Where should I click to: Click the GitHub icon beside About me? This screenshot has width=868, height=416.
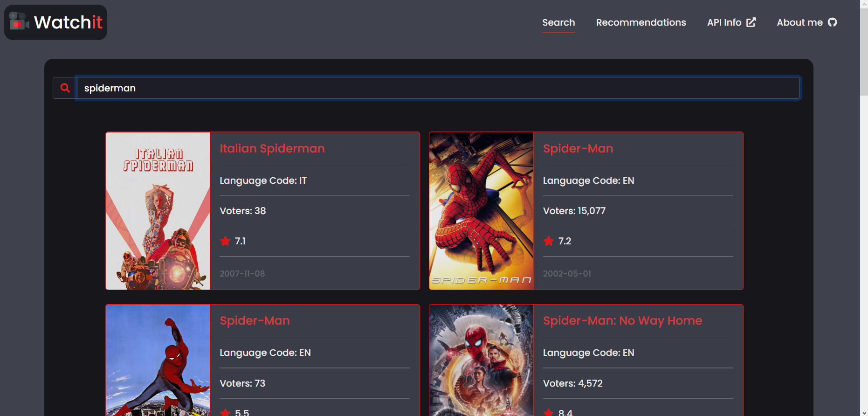click(x=832, y=22)
